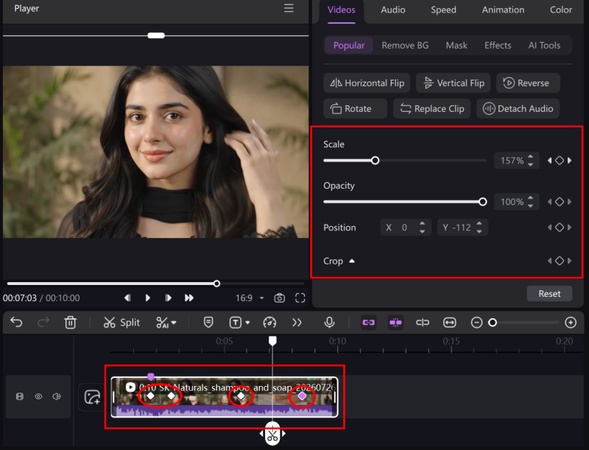Click the Position X stepper arrows
Image resolution: width=589 pixels, height=450 pixels.
point(422,228)
